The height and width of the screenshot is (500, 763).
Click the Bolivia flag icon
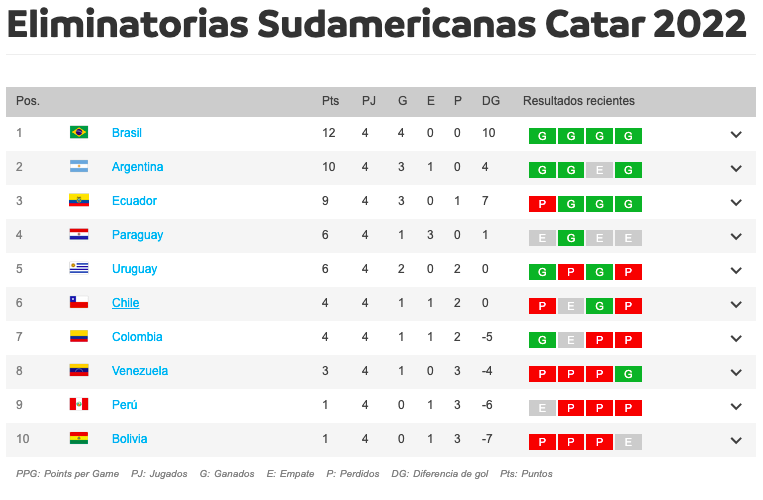(79, 439)
